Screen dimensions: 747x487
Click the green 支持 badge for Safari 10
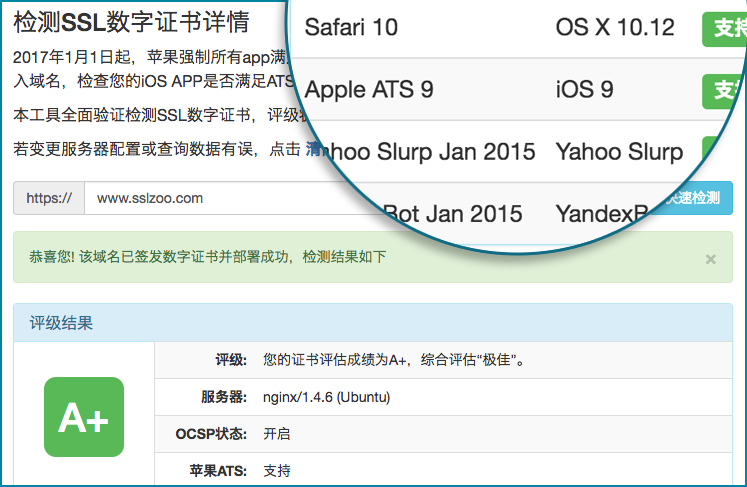(724, 28)
